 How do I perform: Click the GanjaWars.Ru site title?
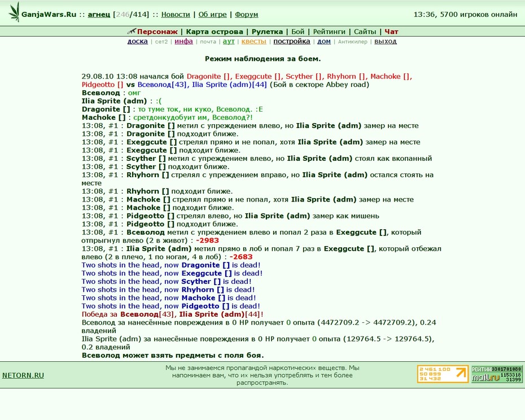(x=49, y=15)
